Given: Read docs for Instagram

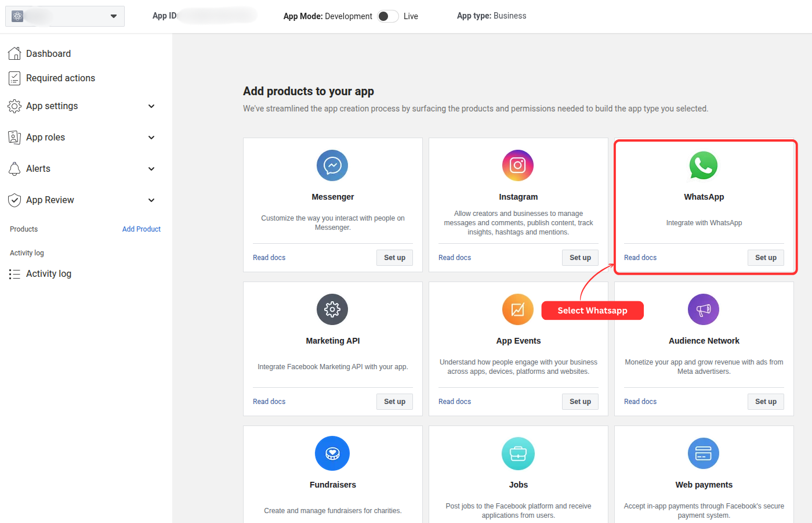Looking at the screenshot, I should (x=455, y=258).
